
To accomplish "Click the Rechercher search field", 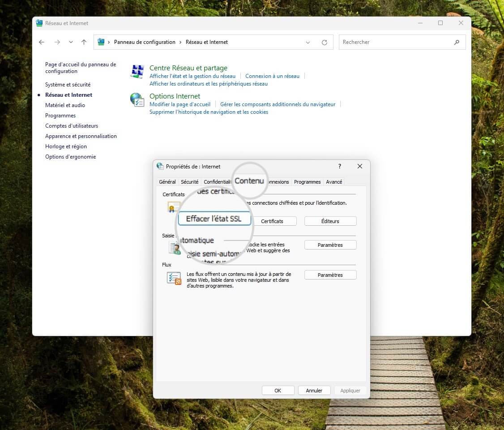I will click(x=402, y=42).
